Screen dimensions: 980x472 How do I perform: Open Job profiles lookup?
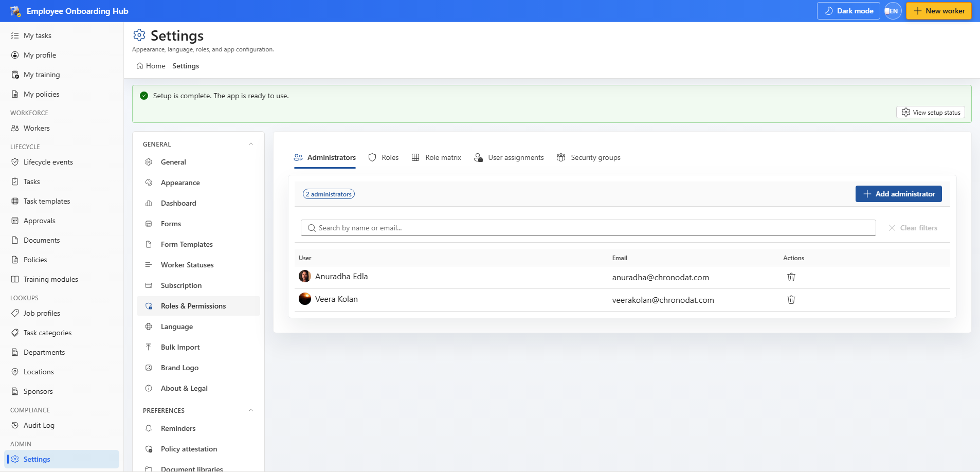(62, 313)
